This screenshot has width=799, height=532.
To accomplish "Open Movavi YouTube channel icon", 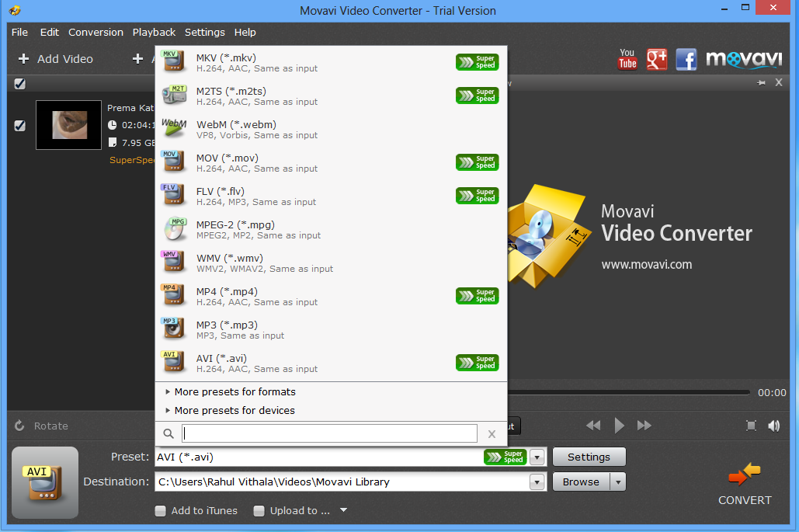I will (x=627, y=59).
